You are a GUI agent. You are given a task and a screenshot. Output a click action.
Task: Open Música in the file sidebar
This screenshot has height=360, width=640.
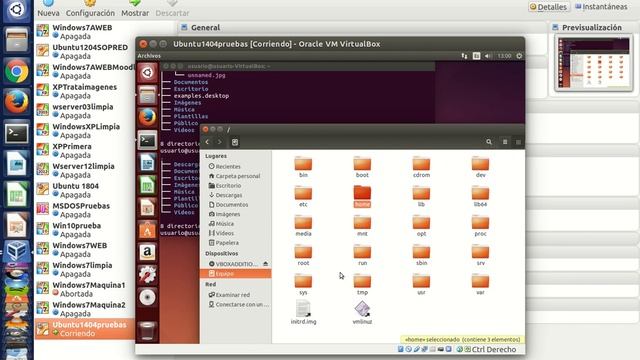pos(221,224)
